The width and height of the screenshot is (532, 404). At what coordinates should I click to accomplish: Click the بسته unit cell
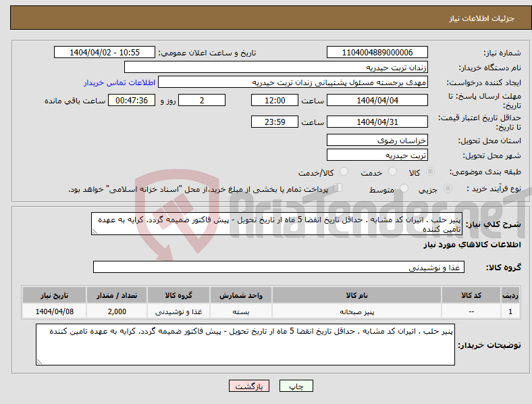[241, 311]
